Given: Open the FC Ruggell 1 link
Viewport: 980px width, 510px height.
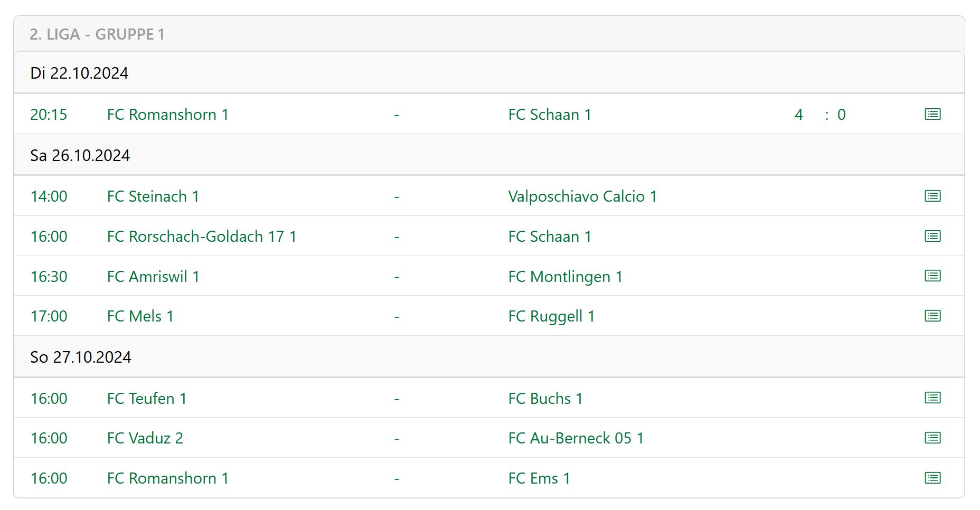Looking at the screenshot, I should tap(551, 316).
